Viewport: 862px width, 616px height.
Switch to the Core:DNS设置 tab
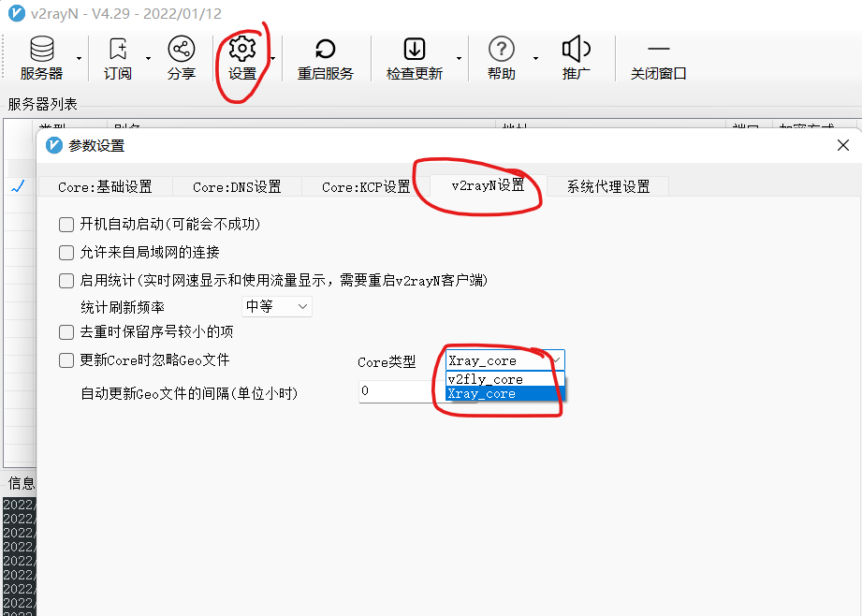tap(237, 187)
